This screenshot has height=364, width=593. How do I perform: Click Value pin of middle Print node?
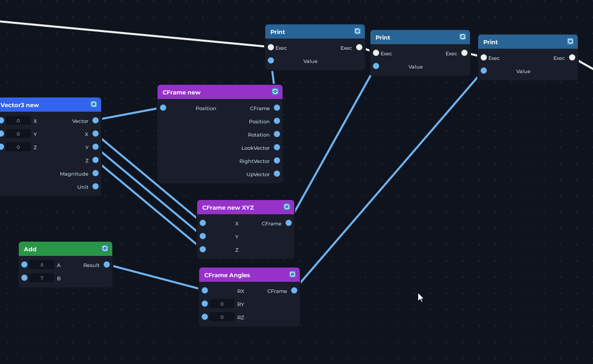pyautogui.click(x=376, y=66)
